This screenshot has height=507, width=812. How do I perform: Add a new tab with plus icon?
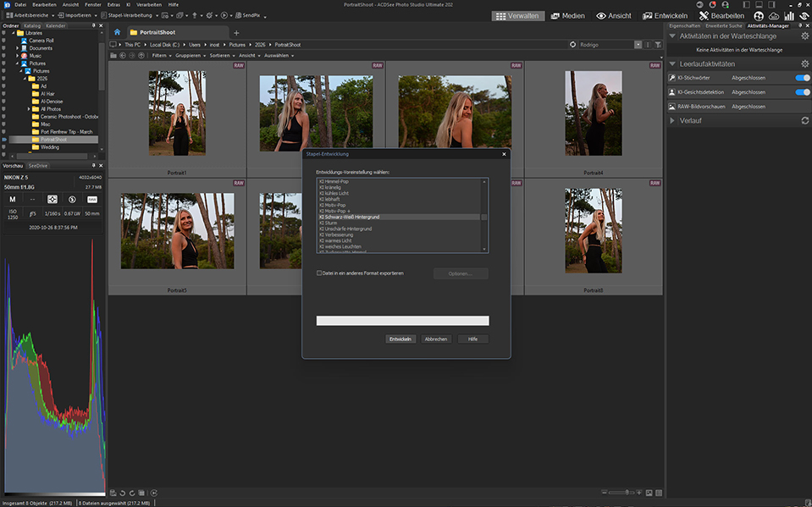(x=236, y=32)
